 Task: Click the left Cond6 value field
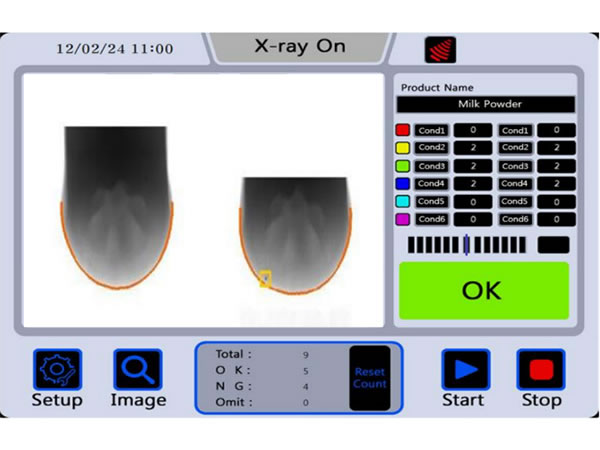[473, 219]
